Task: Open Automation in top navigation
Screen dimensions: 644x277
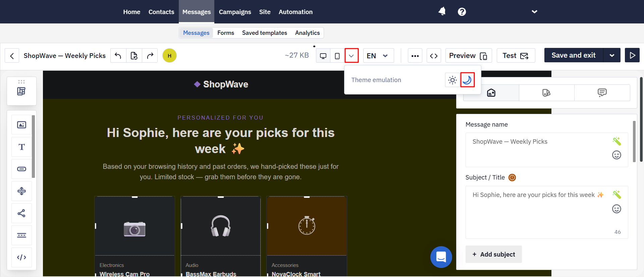Action: (x=296, y=12)
